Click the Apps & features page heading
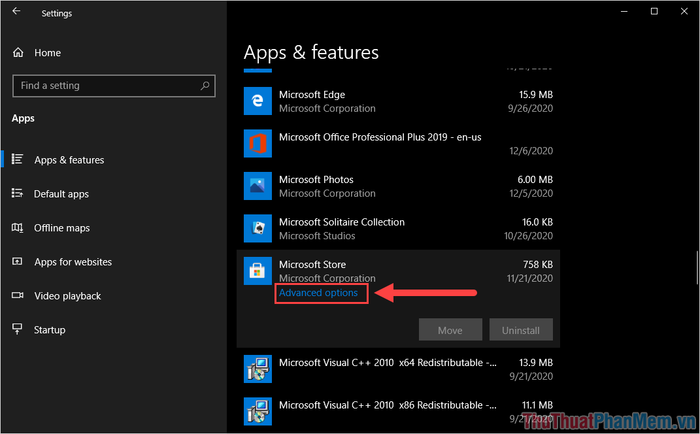 (x=311, y=53)
